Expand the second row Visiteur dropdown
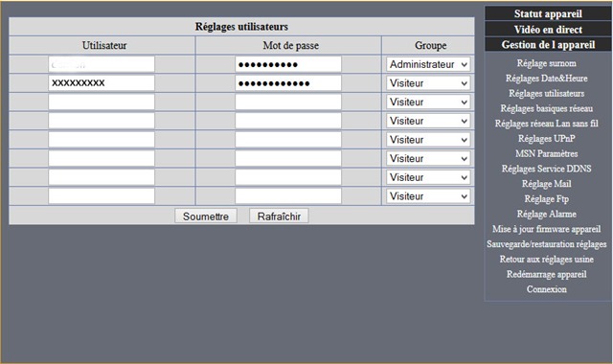Image resolution: width=613 pixels, height=364 pixels. click(428, 83)
